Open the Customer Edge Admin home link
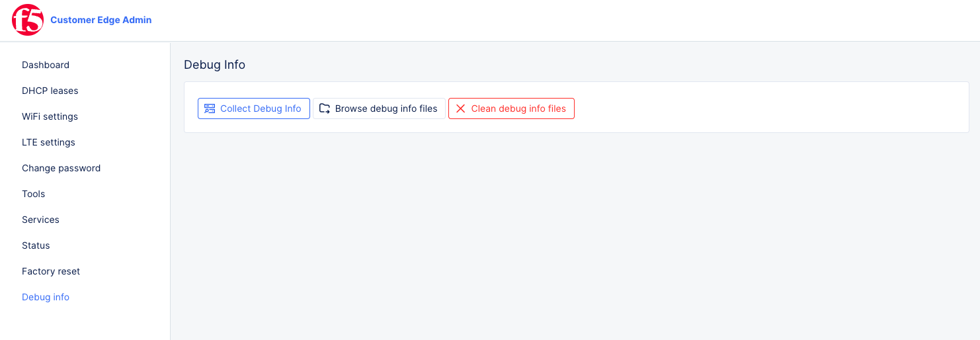Screen dimensions: 980x340 (101, 20)
